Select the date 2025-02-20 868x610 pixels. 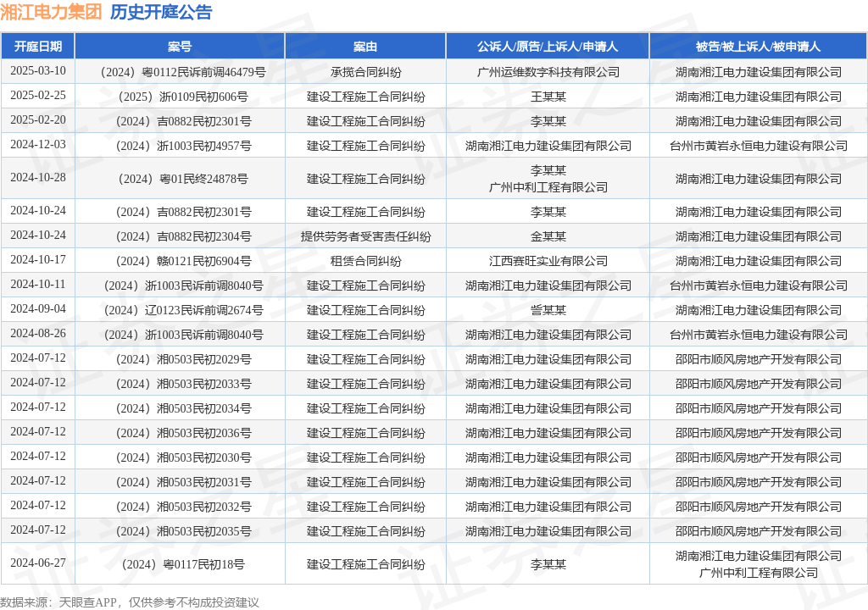(37, 120)
